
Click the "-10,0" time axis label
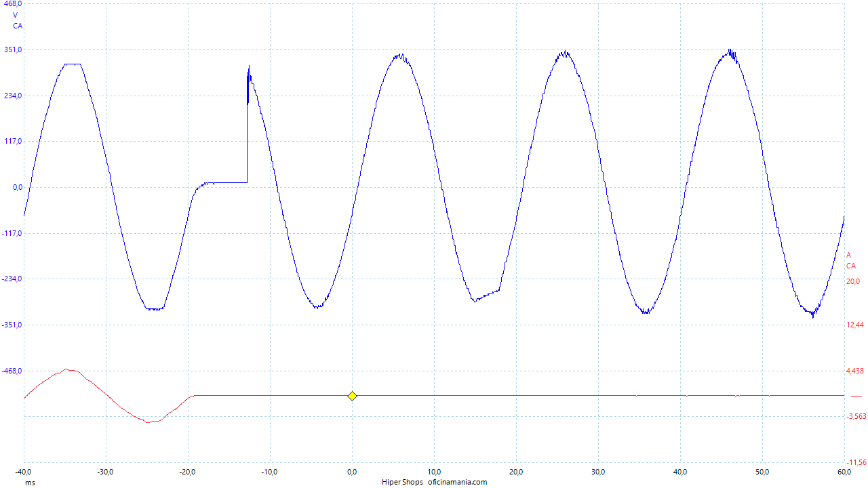click(270, 472)
